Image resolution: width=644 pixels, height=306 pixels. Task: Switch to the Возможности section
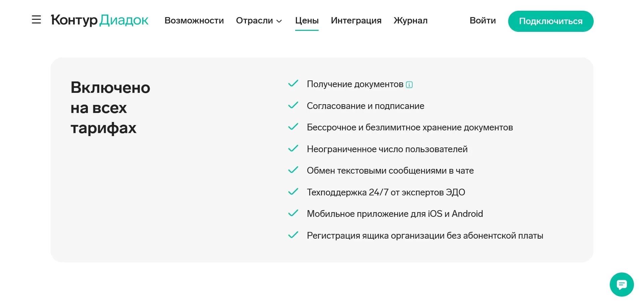point(194,21)
